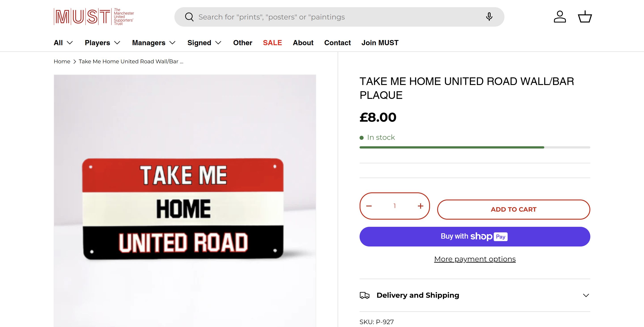Open the shopping basket icon
Screen dimensions: 644x327
point(585,17)
